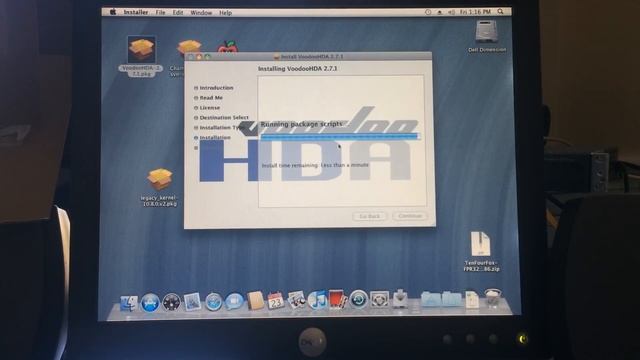
Task: Launch Safari from the dock
Action: tap(213, 302)
